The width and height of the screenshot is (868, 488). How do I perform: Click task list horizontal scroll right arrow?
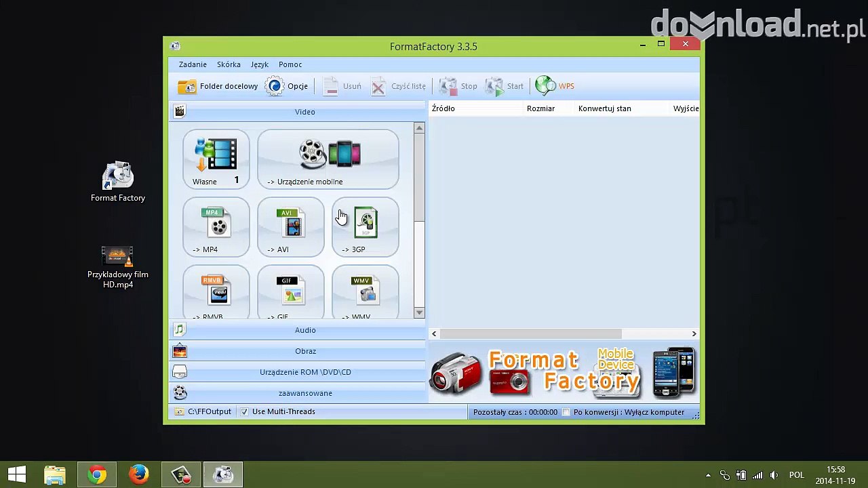(x=694, y=333)
